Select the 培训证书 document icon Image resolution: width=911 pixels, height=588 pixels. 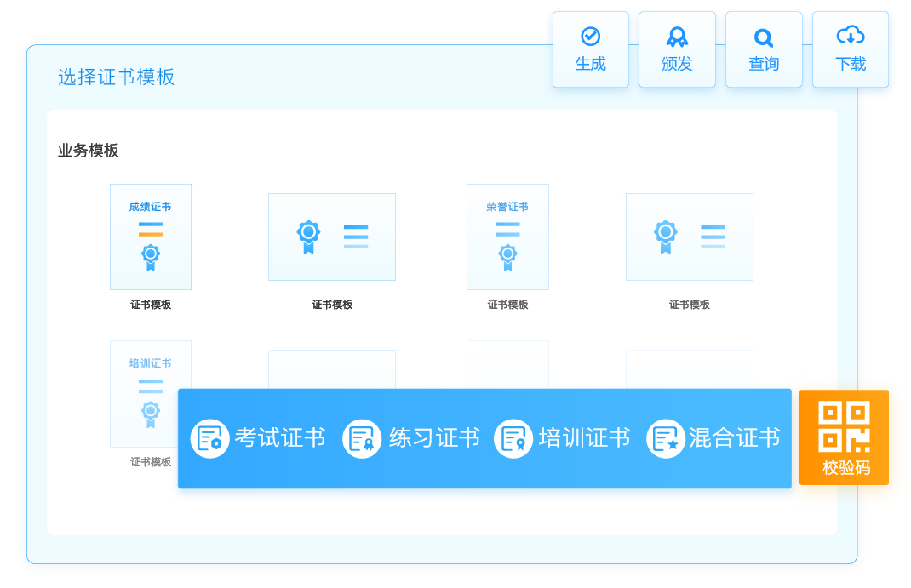[x=513, y=438]
